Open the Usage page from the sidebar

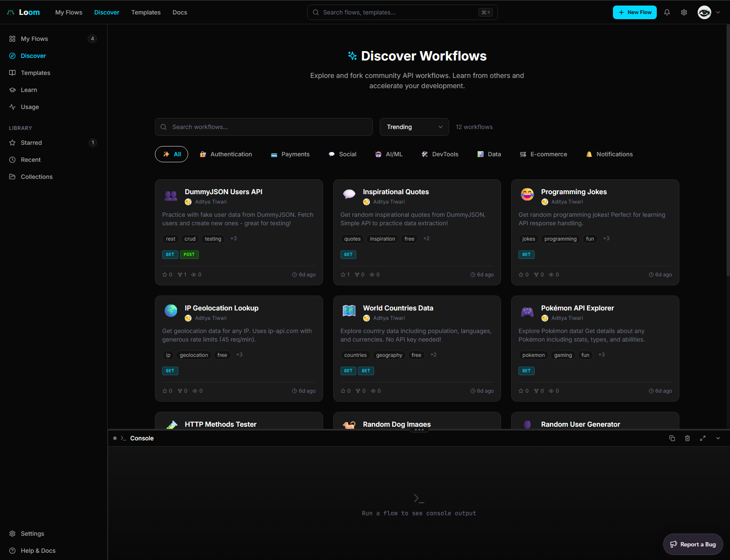(x=29, y=107)
